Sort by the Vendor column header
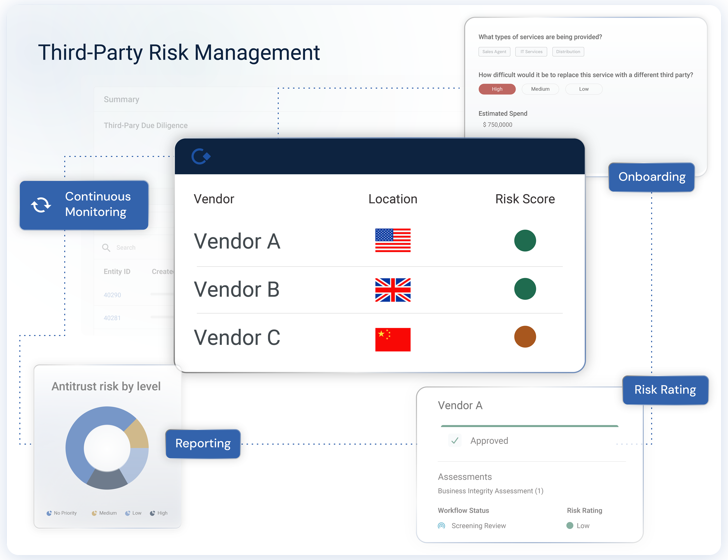The image size is (728, 560). click(x=214, y=199)
